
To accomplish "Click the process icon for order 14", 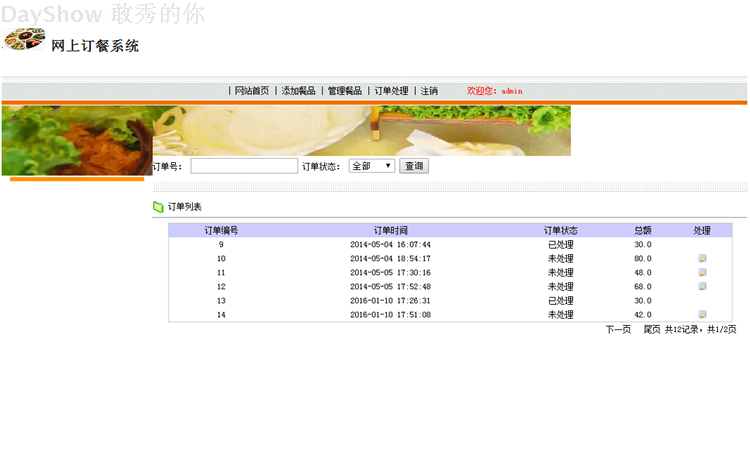I will [702, 314].
